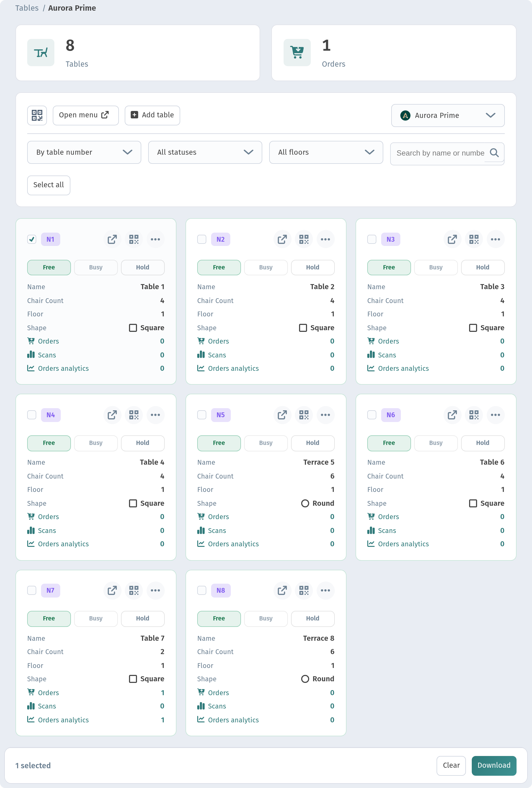Open more options for table N2
532x788 pixels.
326,239
